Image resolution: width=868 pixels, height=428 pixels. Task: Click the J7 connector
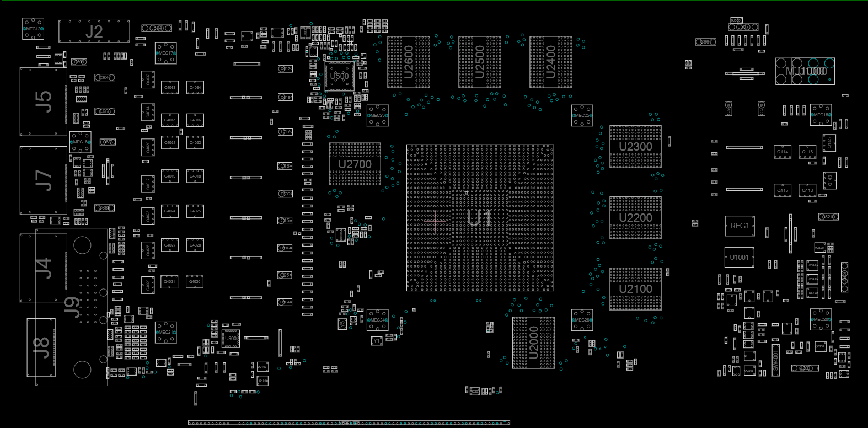coord(43,180)
